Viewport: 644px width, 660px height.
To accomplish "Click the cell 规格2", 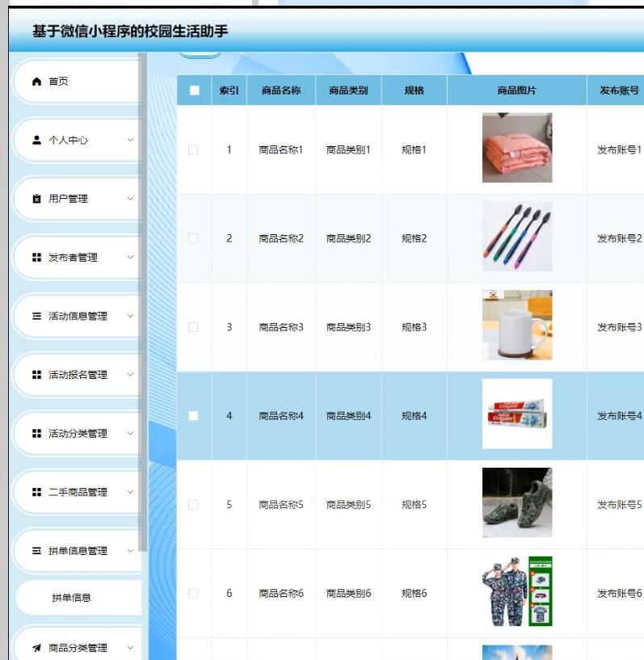I will click(415, 238).
